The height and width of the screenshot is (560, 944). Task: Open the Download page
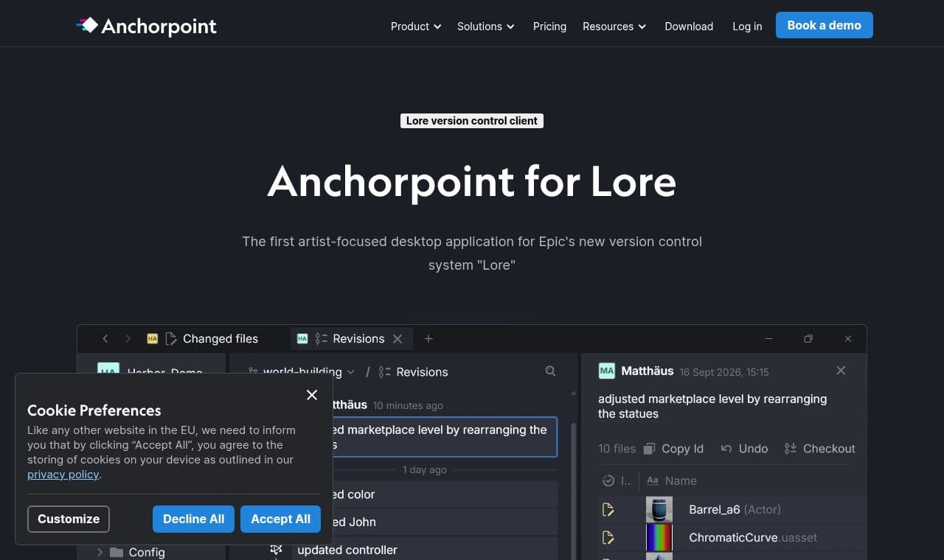689,27
